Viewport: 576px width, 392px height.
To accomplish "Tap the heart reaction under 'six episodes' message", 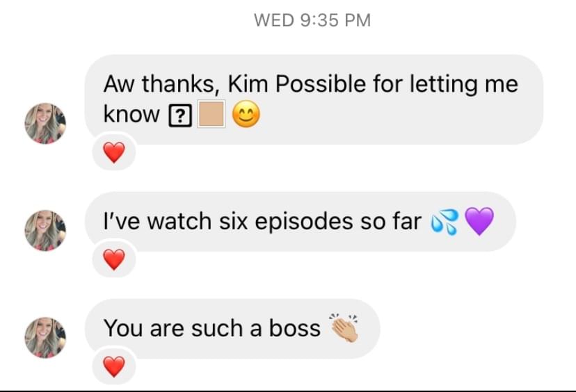I will point(114,259).
